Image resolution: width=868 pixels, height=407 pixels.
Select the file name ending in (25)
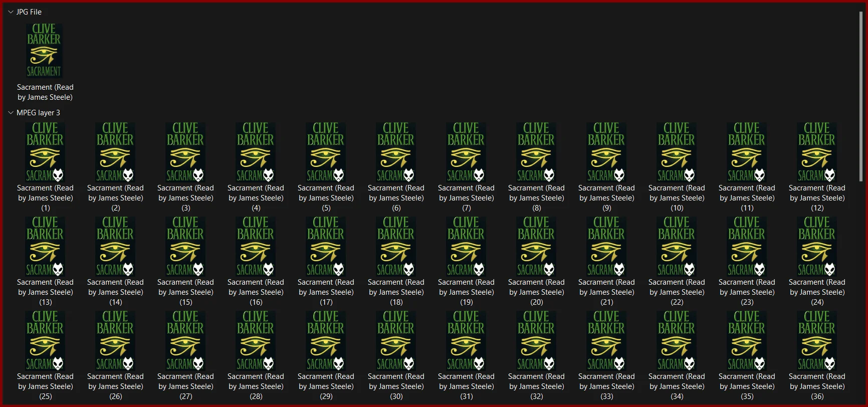click(x=45, y=386)
